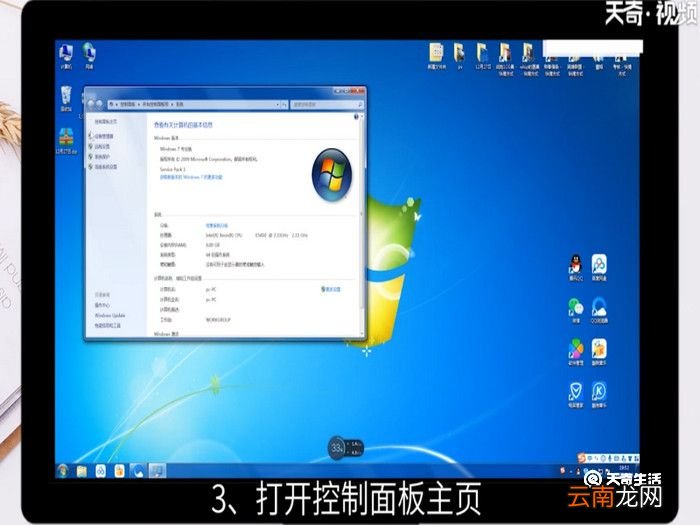Focus the Control Panel search box
This screenshot has width=700, height=525.
(327, 104)
